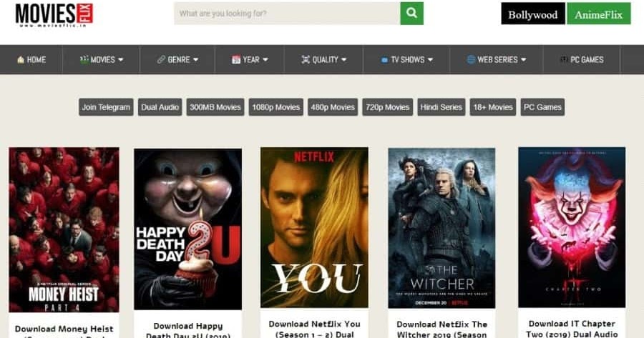
Task: Open the MOVIES menu
Action: point(102,59)
